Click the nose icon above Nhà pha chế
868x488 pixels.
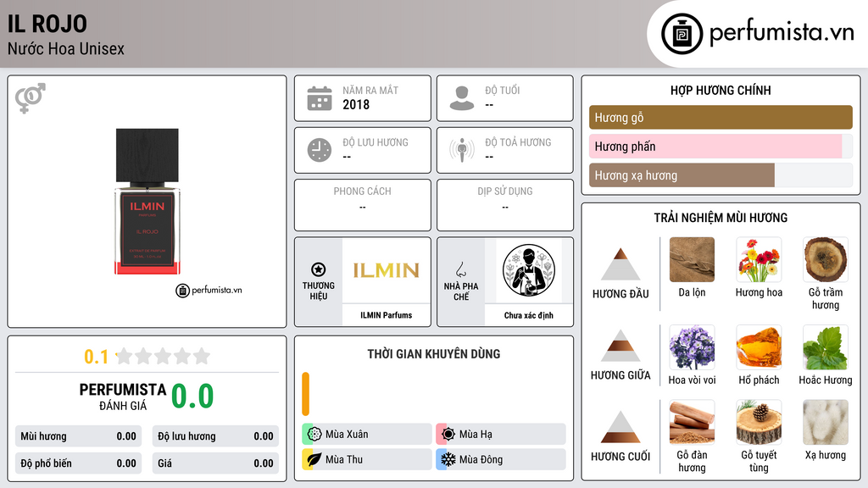pos(460,269)
